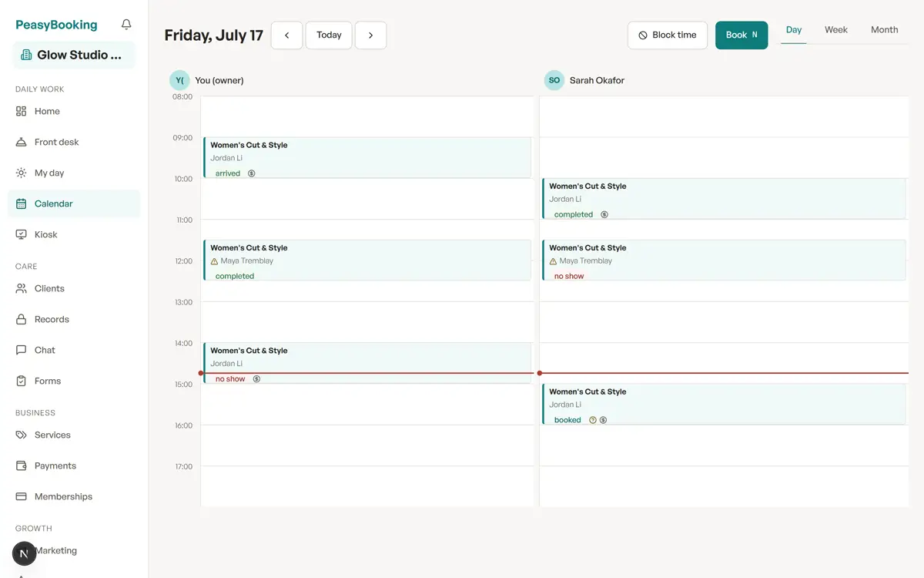Click the You (owner) avatar
This screenshot has height=578, width=924.
179,80
